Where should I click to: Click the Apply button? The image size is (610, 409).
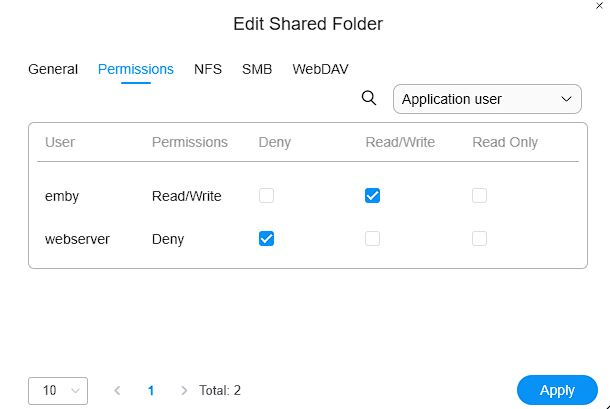(557, 390)
